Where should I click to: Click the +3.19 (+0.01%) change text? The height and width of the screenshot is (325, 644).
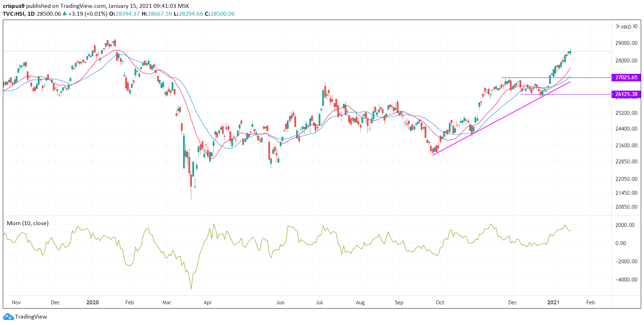[x=88, y=14]
